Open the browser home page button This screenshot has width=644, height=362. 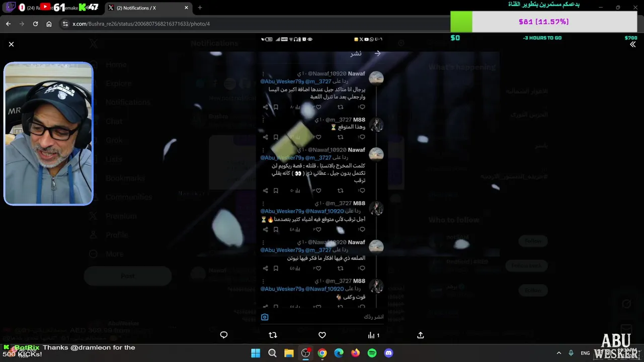tap(49, 24)
